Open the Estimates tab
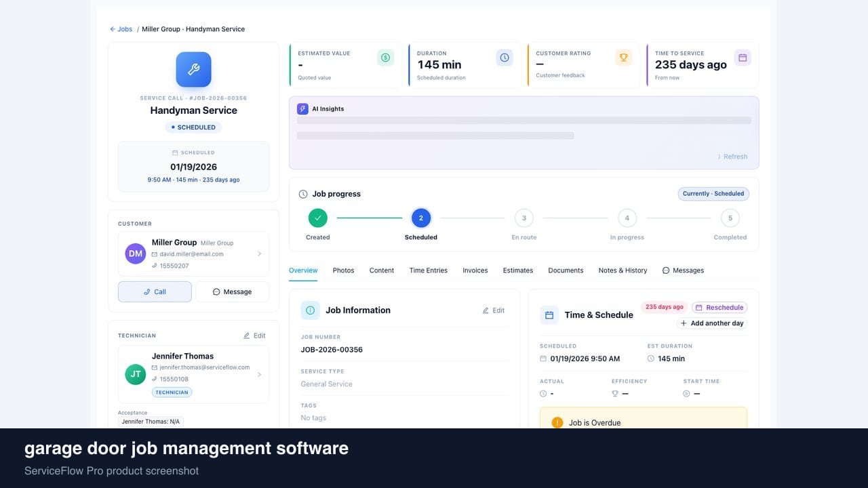 click(518, 270)
